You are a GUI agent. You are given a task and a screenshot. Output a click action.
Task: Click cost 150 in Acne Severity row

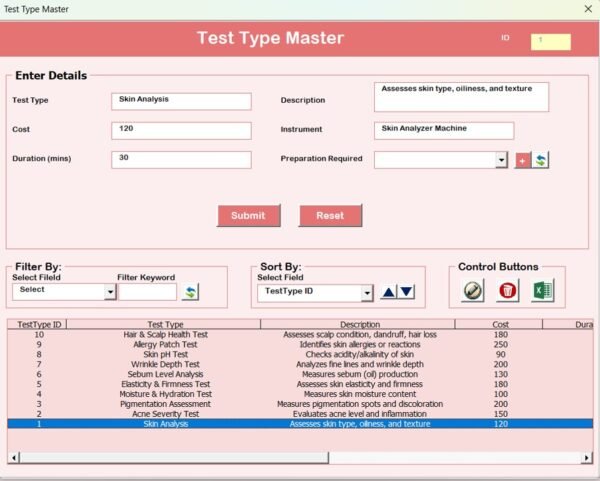click(501, 414)
